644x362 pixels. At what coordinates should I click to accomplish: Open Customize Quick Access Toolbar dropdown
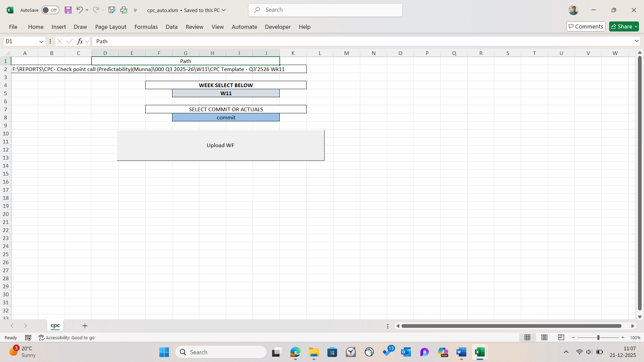135,10
